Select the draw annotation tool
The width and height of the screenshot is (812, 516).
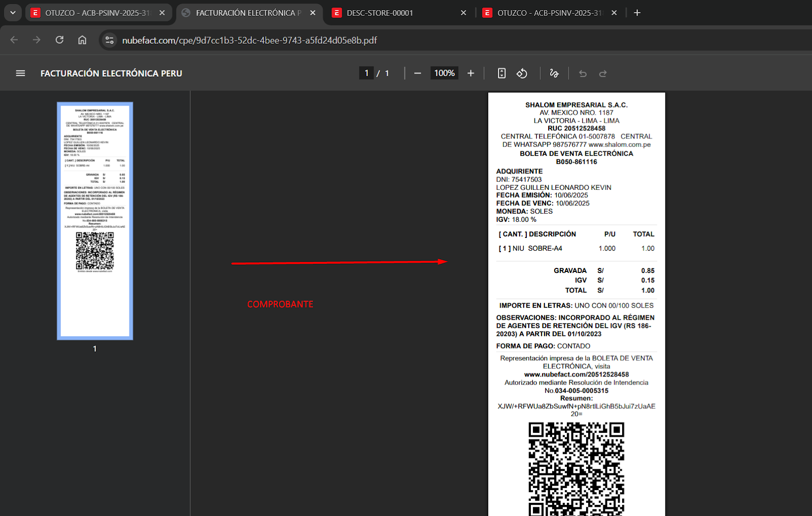(554, 74)
